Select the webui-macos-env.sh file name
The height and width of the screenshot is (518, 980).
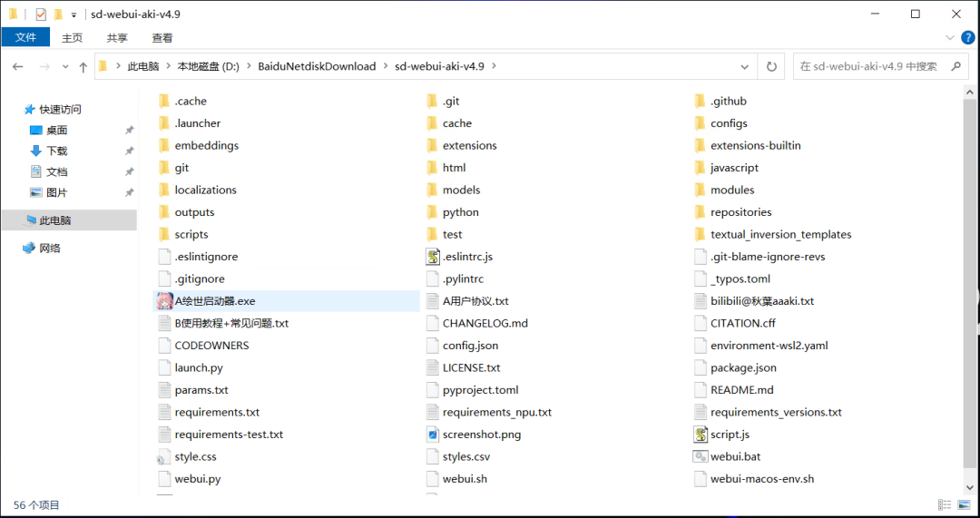coord(762,479)
